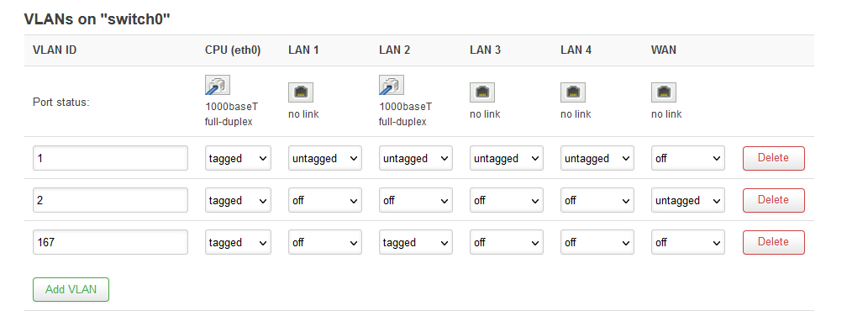Open VLAN 1 CPU (eth0) tagging dropdown

point(238,158)
